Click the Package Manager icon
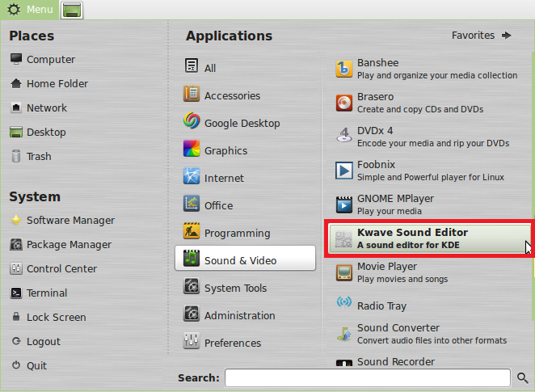 16,244
